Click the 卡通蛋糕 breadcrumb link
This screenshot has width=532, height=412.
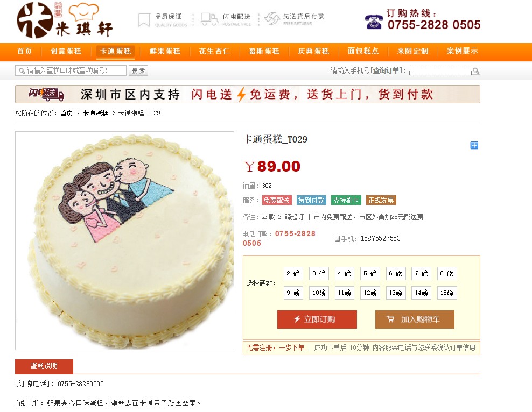point(96,113)
